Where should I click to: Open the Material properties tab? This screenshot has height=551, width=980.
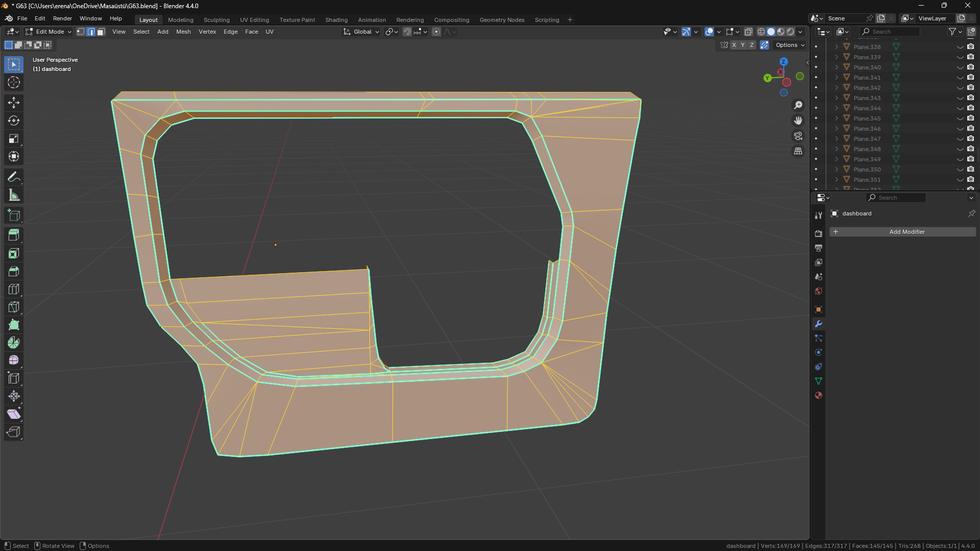point(819,395)
